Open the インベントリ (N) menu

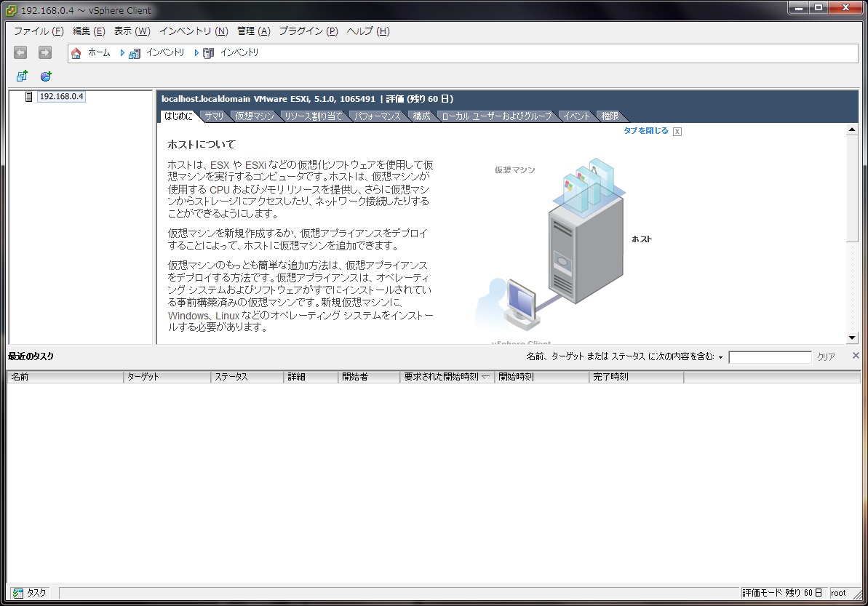click(194, 31)
